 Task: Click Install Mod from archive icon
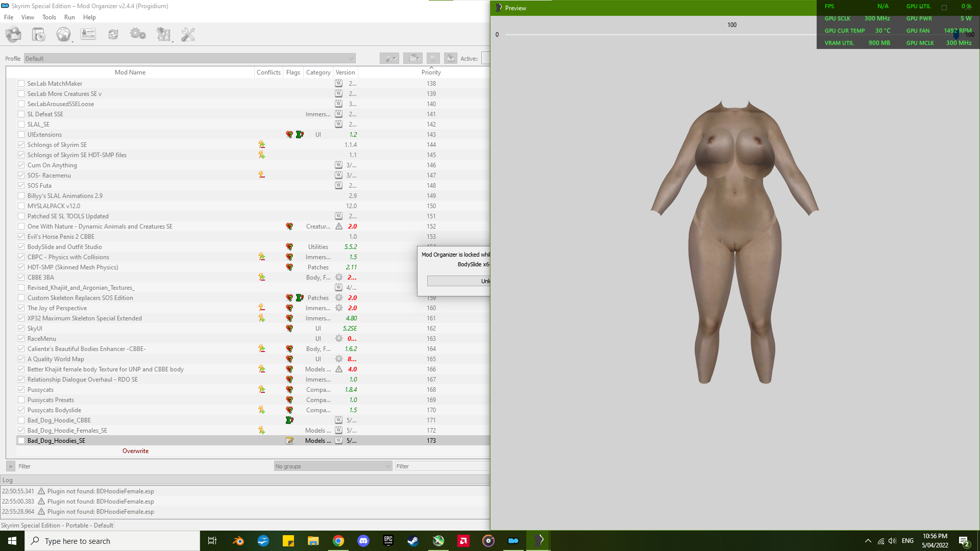(x=38, y=34)
